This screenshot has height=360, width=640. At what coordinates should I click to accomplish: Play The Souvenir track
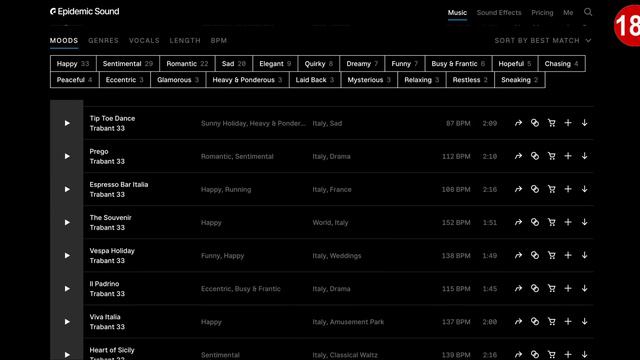click(x=67, y=222)
